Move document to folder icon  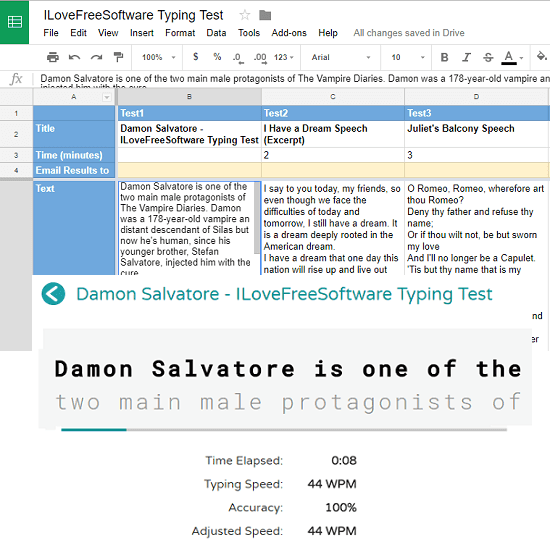tap(265, 15)
